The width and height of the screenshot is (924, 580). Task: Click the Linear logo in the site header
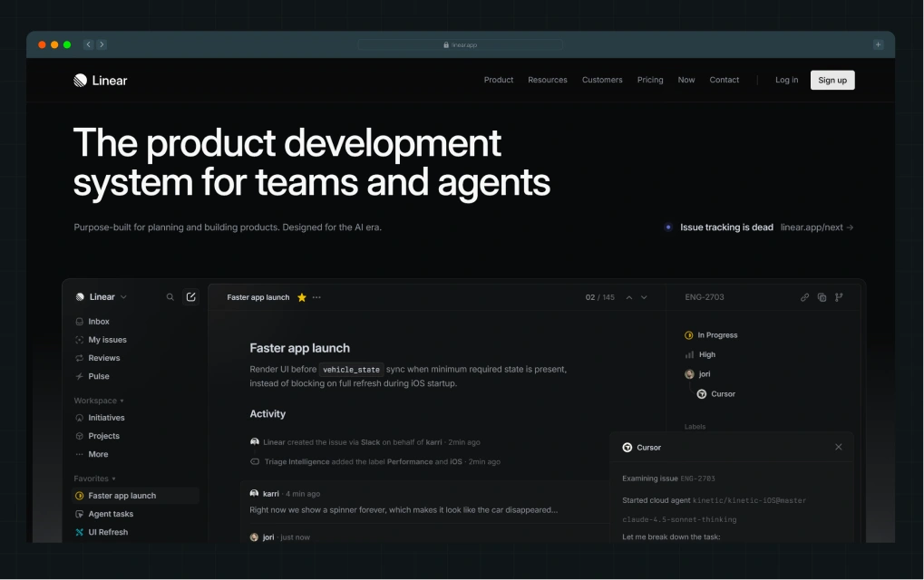click(100, 81)
